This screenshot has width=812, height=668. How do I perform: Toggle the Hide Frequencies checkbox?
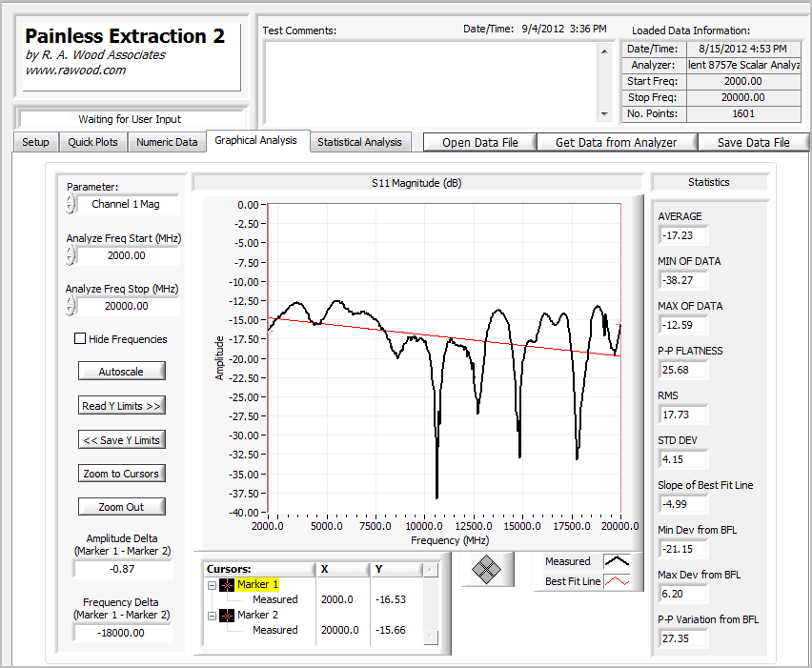coord(80,338)
